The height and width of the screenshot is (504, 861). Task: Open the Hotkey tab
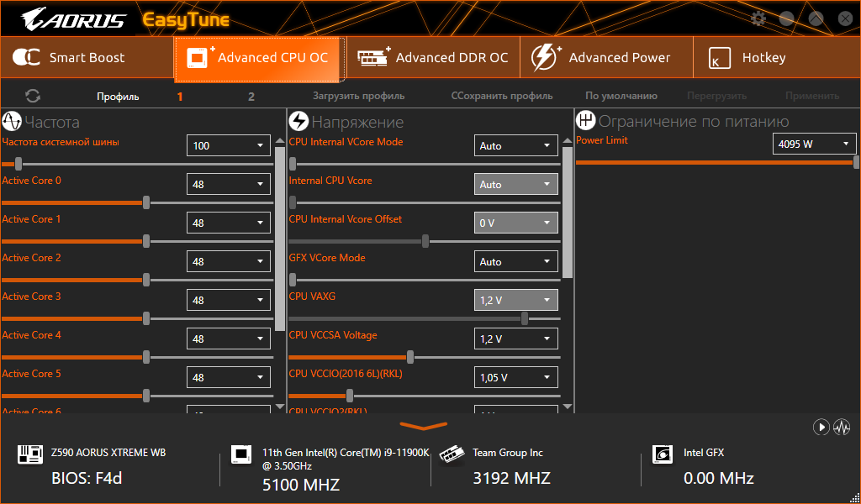coord(777,58)
